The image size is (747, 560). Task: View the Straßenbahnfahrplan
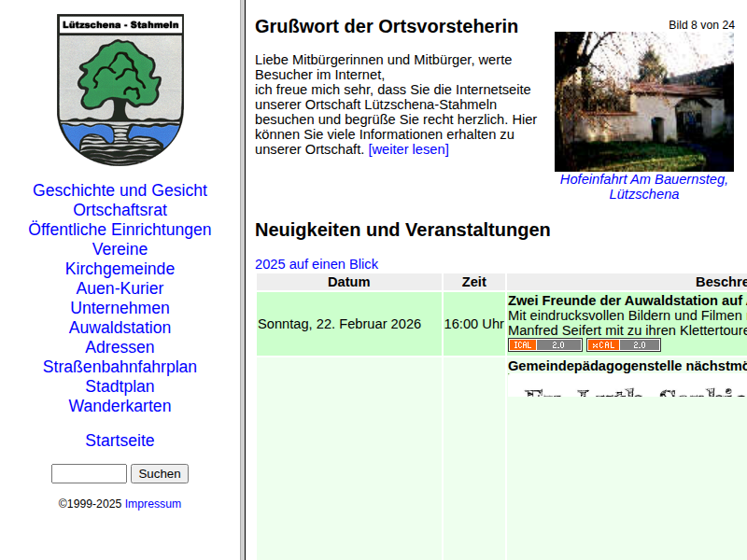(x=120, y=367)
